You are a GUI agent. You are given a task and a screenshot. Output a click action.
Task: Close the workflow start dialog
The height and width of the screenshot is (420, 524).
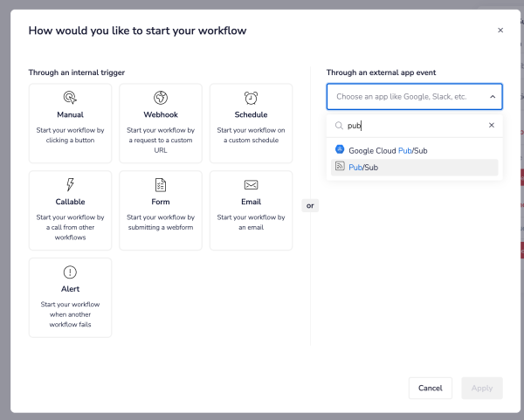click(x=500, y=31)
